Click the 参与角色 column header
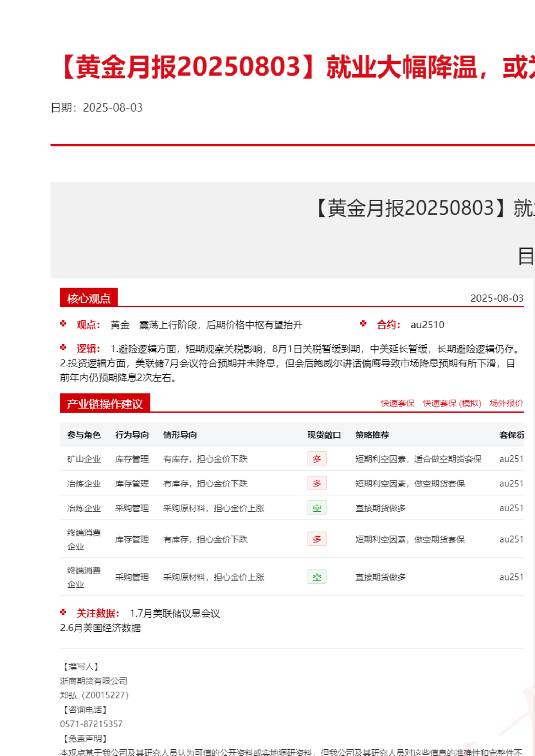535x756 pixels. coord(84,435)
